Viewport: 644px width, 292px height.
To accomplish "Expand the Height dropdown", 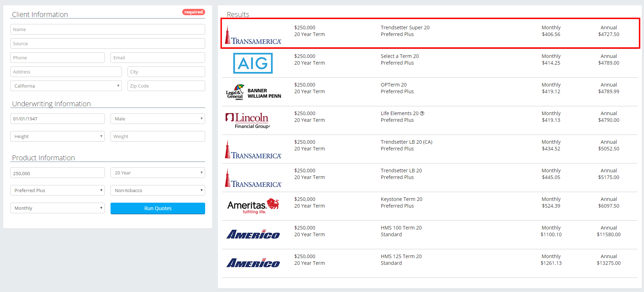I will (58, 136).
